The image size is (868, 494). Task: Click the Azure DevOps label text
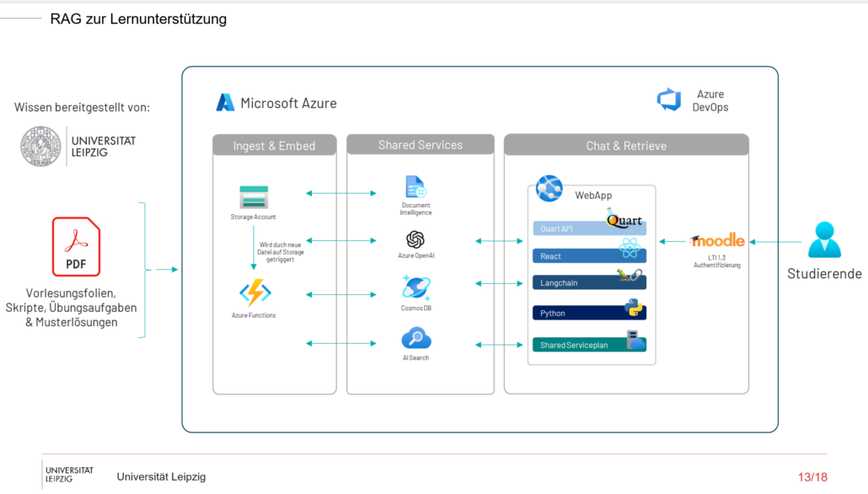(710, 100)
